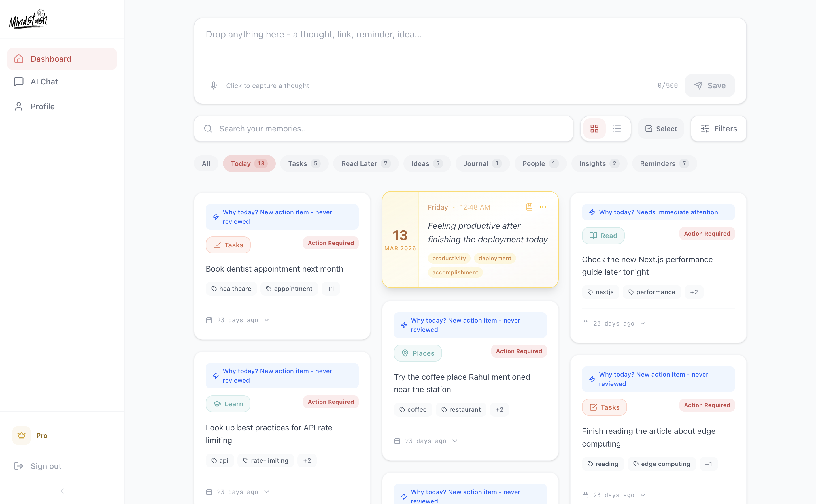Click the Search your memories field
This screenshot has height=504, width=816.
coord(383,129)
